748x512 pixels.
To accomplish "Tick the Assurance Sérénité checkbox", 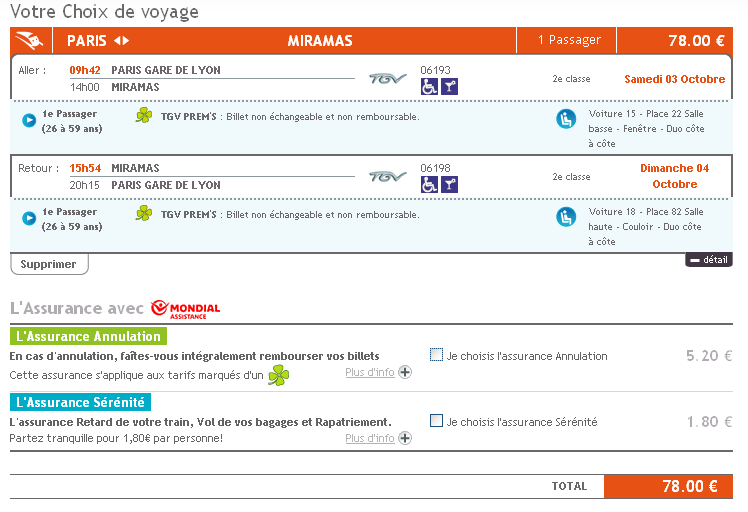I will point(436,421).
